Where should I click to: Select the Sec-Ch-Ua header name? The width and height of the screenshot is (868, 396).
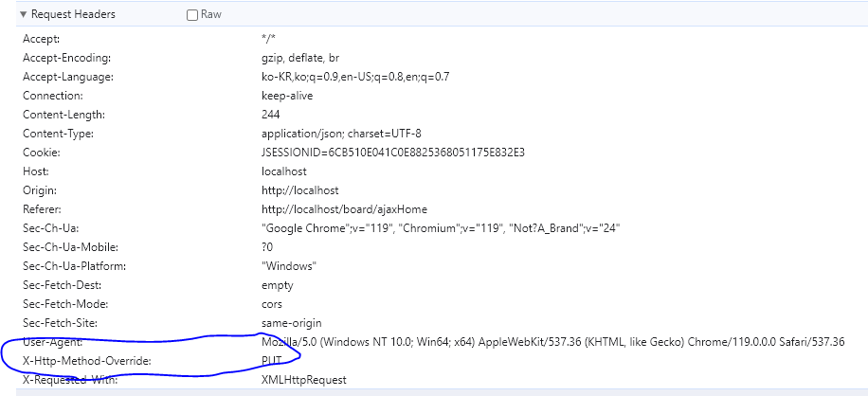click(51, 228)
